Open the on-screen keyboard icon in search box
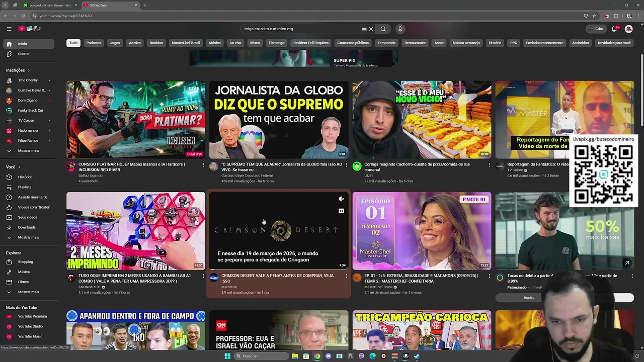Image resolution: width=644 pixels, height=362 pixels. [364, 29]
